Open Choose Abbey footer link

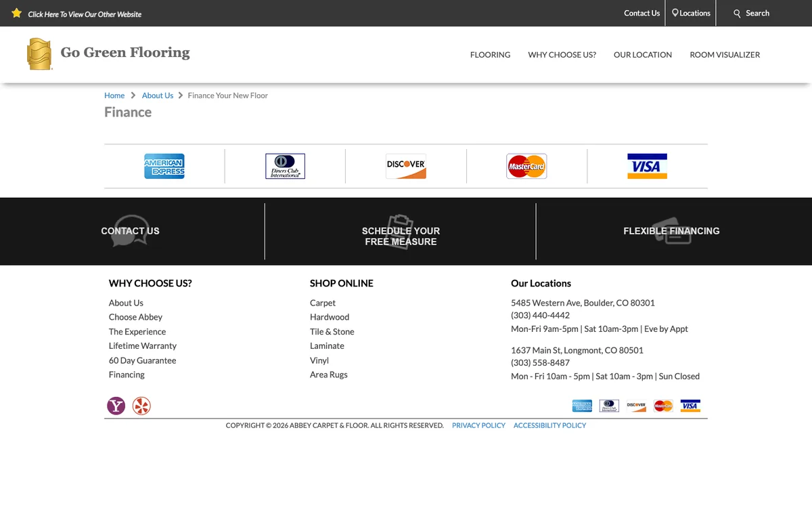click(x=135, y=317)
